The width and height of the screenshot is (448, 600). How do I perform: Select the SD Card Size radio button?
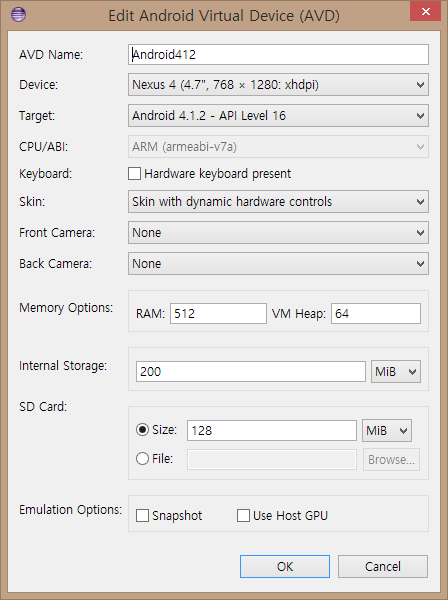pyautogui.click(x=142, y=430)
